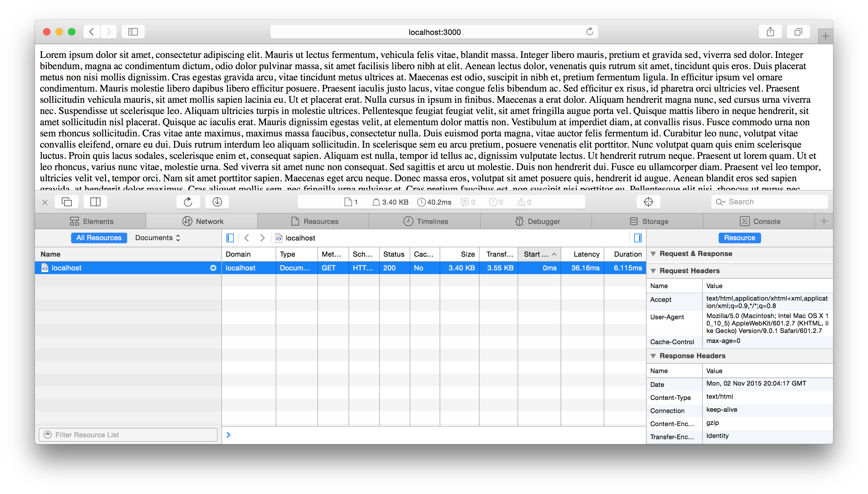Go forward in content view history
868x494 pixels.
coord(262,238)
